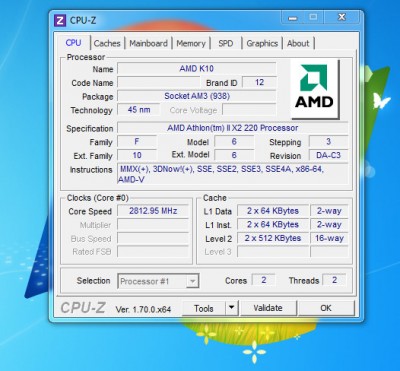Viewport: 400px width, 371px height.
Task: Click the Tools button
Action: (x=204, y=308)
